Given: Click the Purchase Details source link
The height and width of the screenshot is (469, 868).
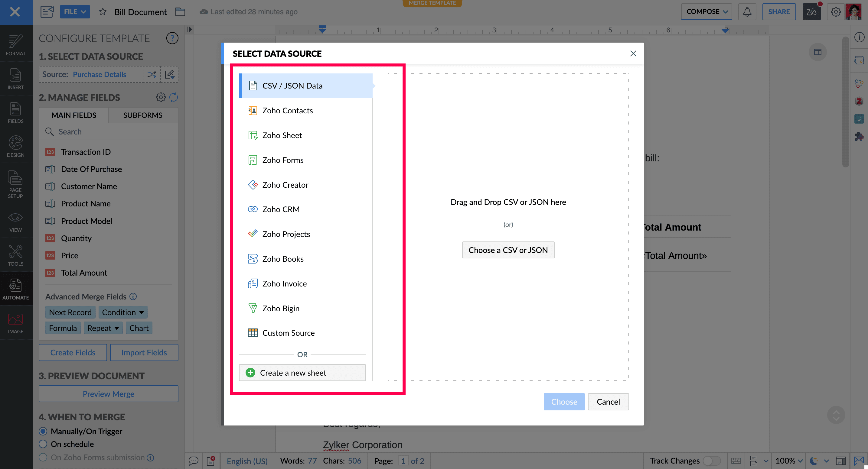Looking at the screenshot, I should pos(100,74).
